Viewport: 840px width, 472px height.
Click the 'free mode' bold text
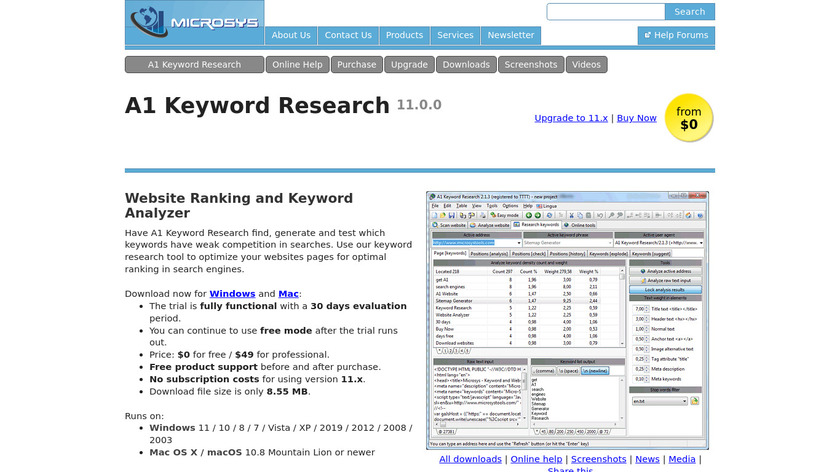point(286,331)
